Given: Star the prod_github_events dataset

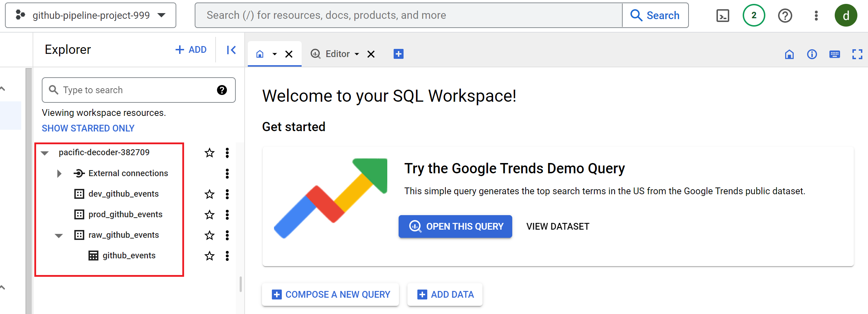Looking at the screenshot, I should 210,214.
